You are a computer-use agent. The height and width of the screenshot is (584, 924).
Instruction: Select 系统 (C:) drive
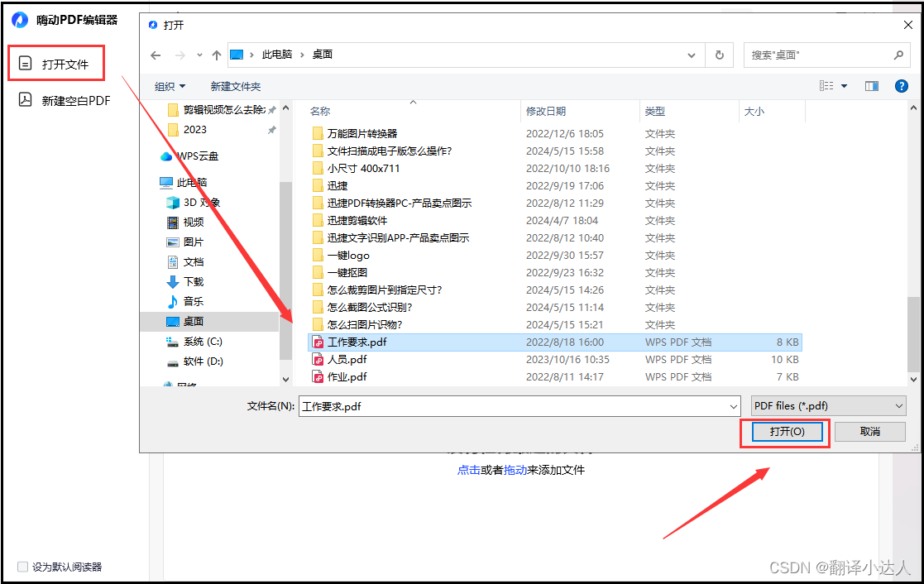194,341
